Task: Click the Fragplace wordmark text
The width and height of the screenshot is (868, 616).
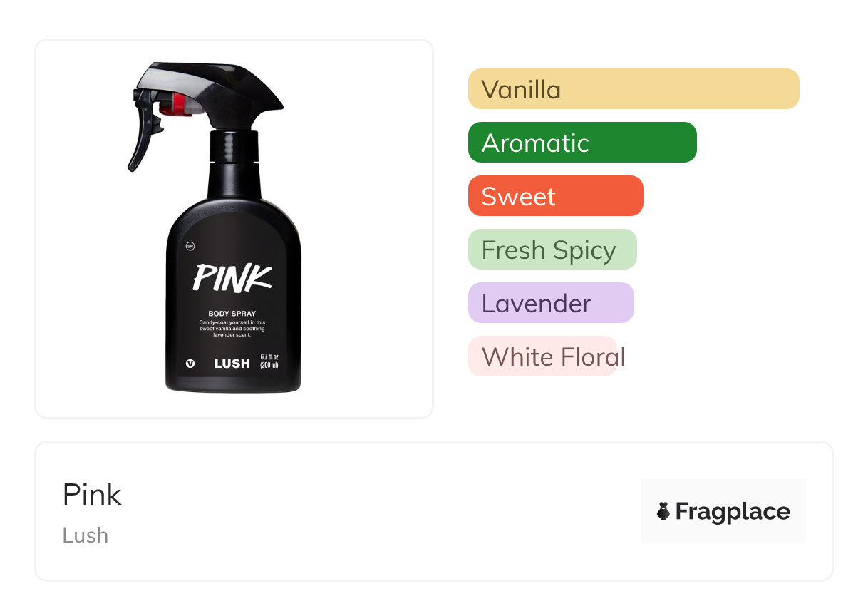Action: 733,511
